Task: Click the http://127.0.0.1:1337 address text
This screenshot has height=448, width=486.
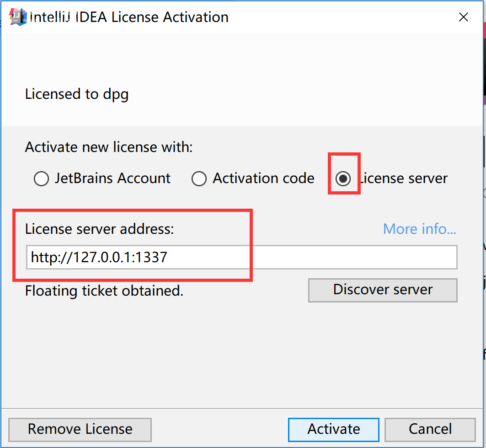Action: 99,257
